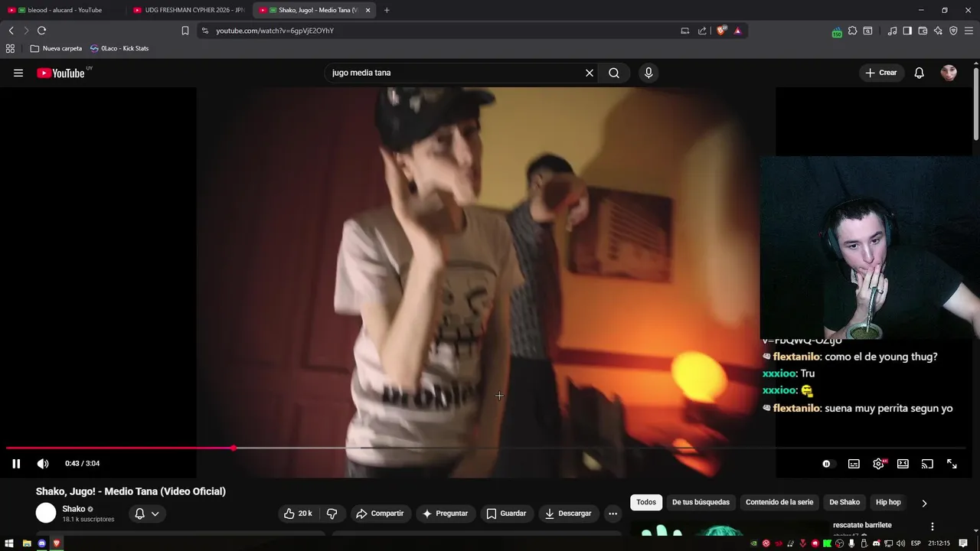Enter fullscreen mode
The image size is (980, 551).
pyautogui.click(x=952, y=464)
